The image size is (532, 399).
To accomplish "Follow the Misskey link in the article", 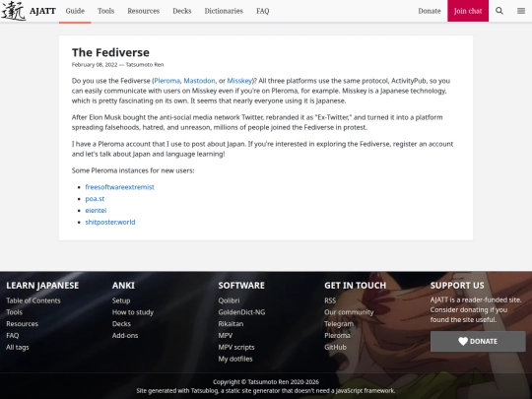I will pyautogui.click(x=239, y=81).
